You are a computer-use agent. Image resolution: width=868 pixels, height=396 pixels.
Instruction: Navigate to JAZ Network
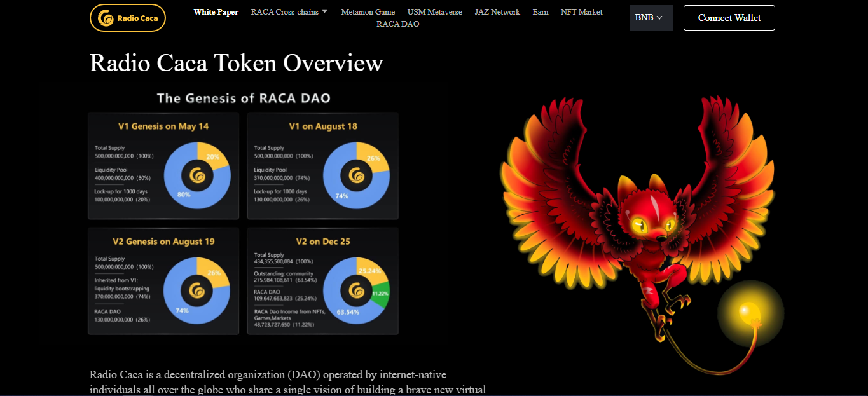pyautogui.click(x=497, y=12)
